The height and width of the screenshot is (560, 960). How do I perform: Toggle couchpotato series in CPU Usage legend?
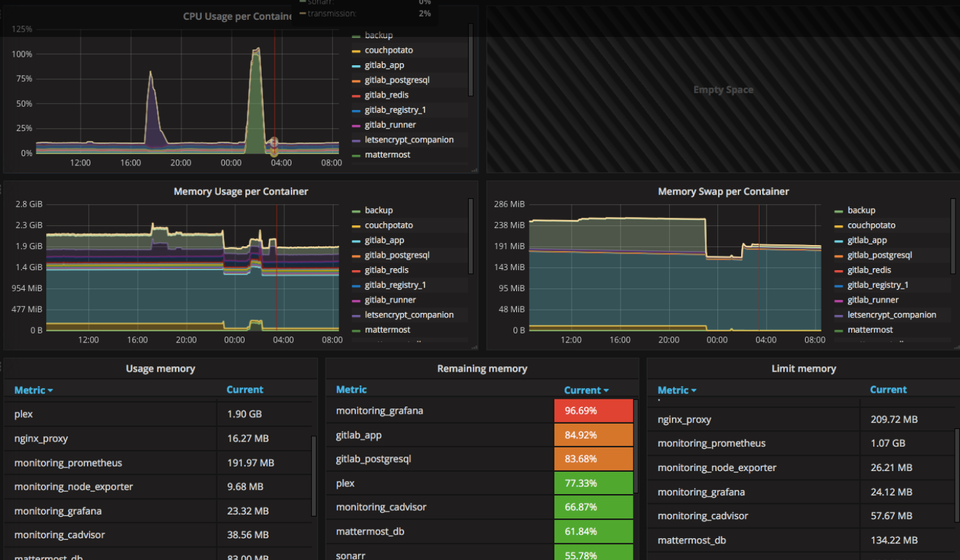point(388,50)
